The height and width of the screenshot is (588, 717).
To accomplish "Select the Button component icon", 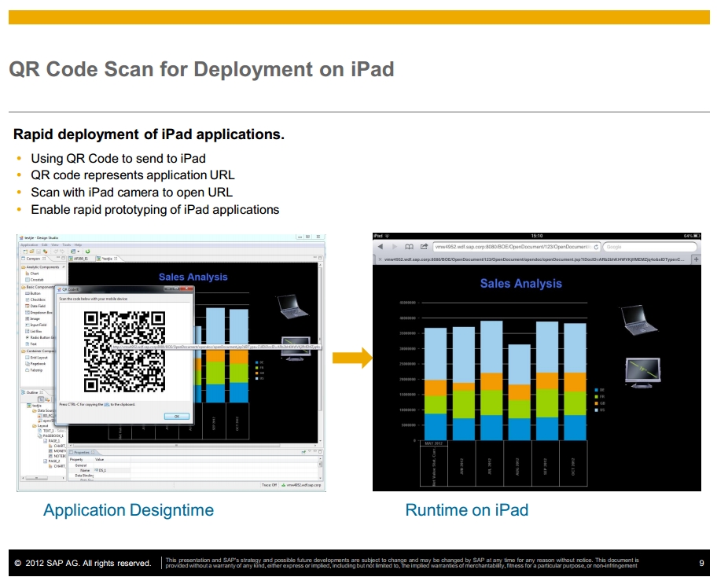I will (x=28, y=293).
